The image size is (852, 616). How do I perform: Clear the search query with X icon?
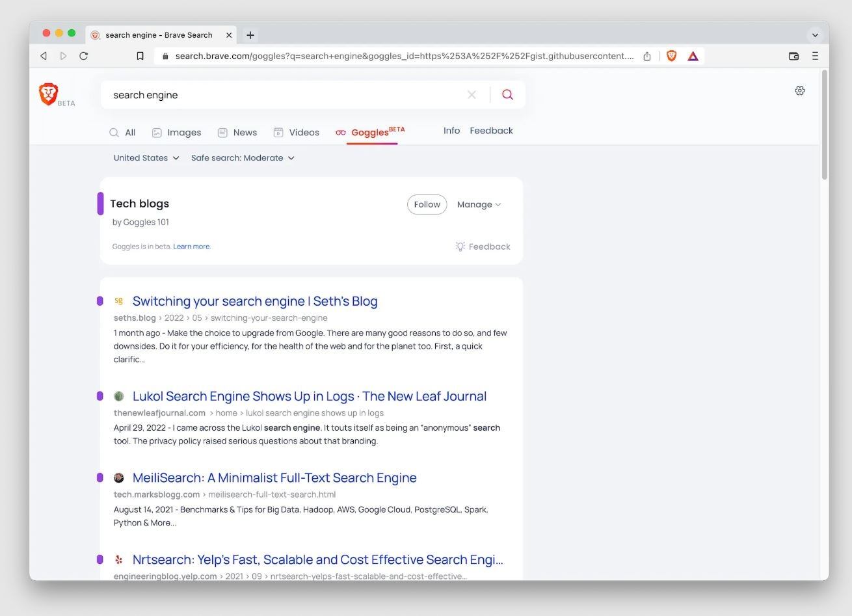tap(472, 95)
